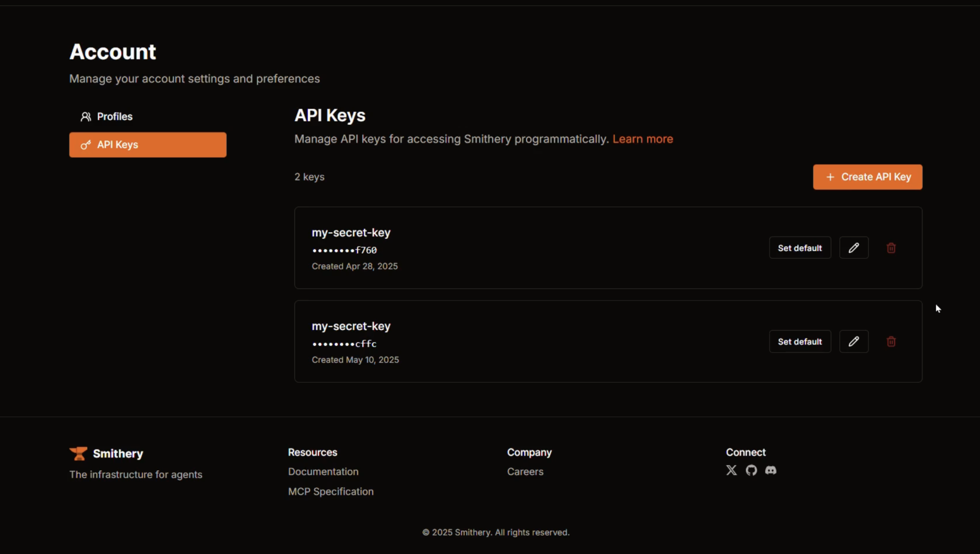This screenshot has height=554, width=980.
Task: Delete the key ending in f760
Action: click(x=891, y=248)
